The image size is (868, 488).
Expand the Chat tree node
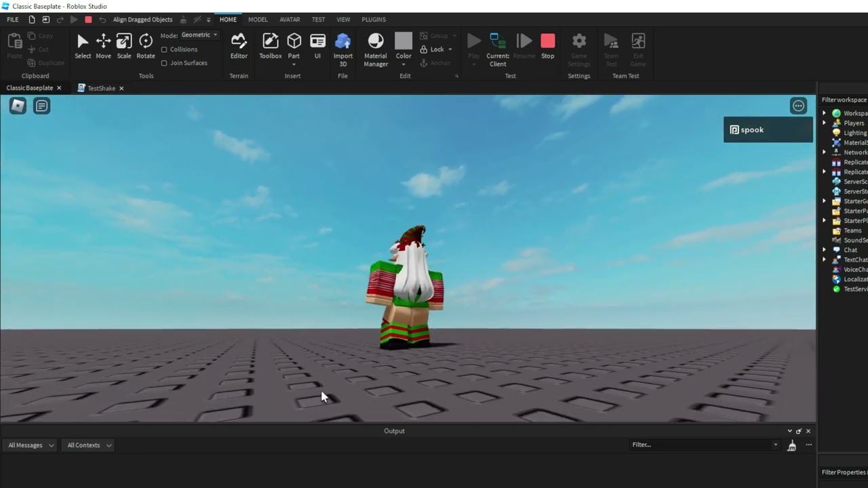click(825, 250)
